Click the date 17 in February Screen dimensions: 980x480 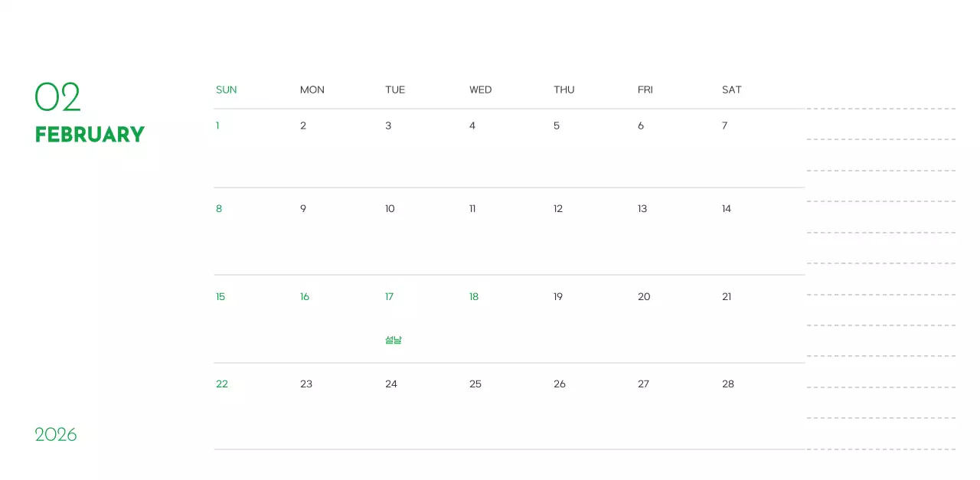tap(389, 297)
